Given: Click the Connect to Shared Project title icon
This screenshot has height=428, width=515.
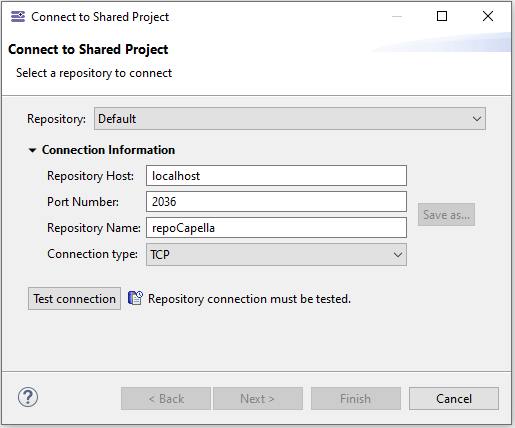Looking at the screenshot, I should coord(18,16).
